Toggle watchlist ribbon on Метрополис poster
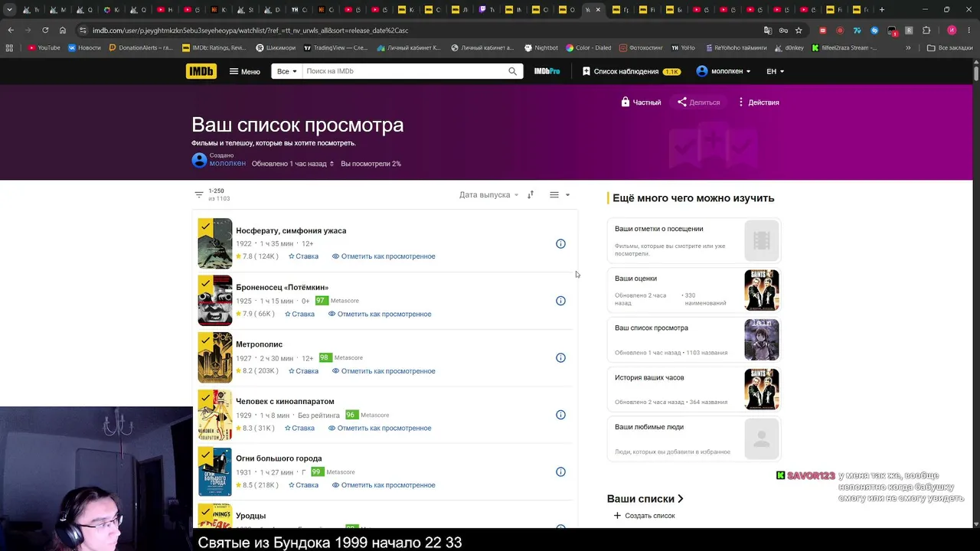The image size is (980, 551). [205, 341]
